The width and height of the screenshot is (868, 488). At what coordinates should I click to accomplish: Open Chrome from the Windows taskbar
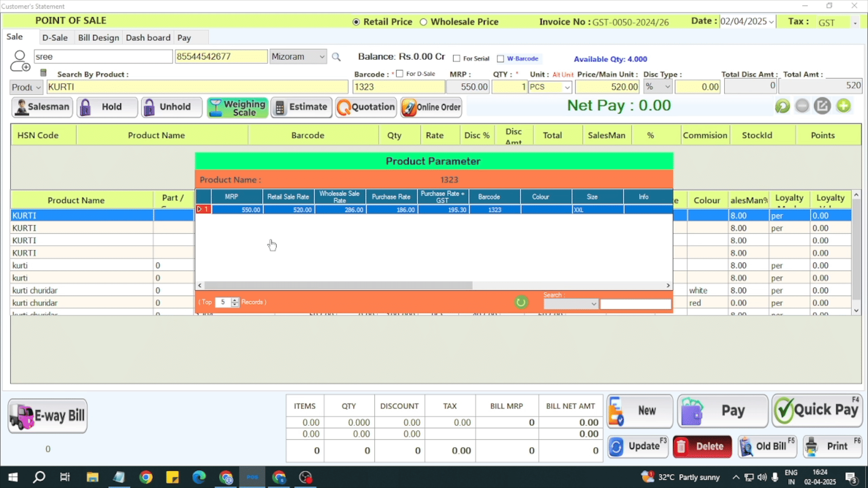146,477
